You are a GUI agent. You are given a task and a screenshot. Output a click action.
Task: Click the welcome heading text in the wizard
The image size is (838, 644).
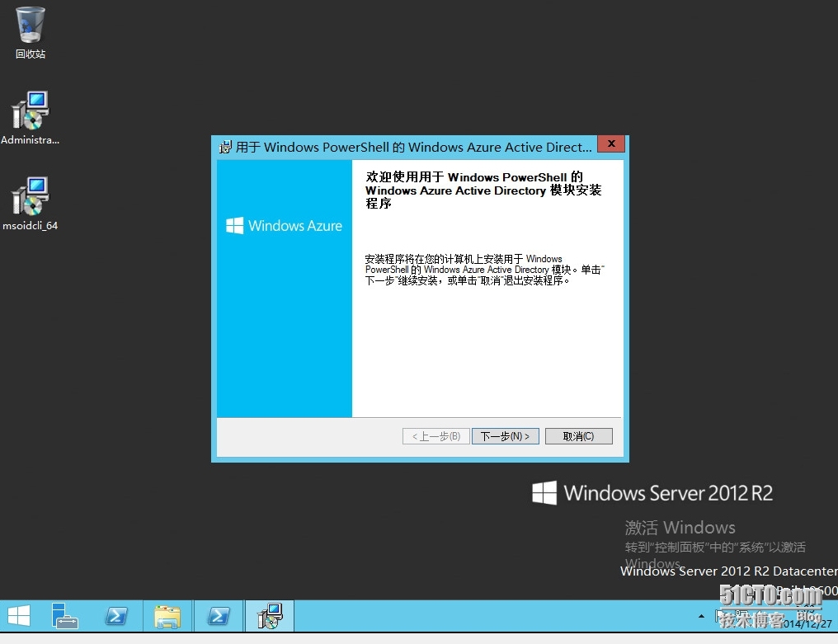click(483, 190)
